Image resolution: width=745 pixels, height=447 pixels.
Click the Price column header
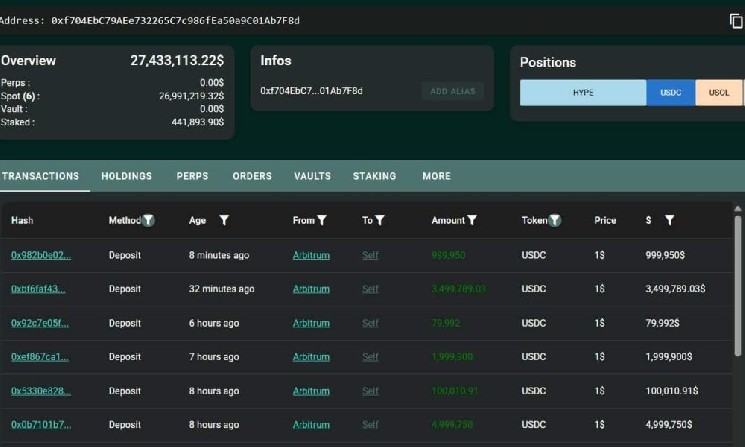tap(605, 220)
